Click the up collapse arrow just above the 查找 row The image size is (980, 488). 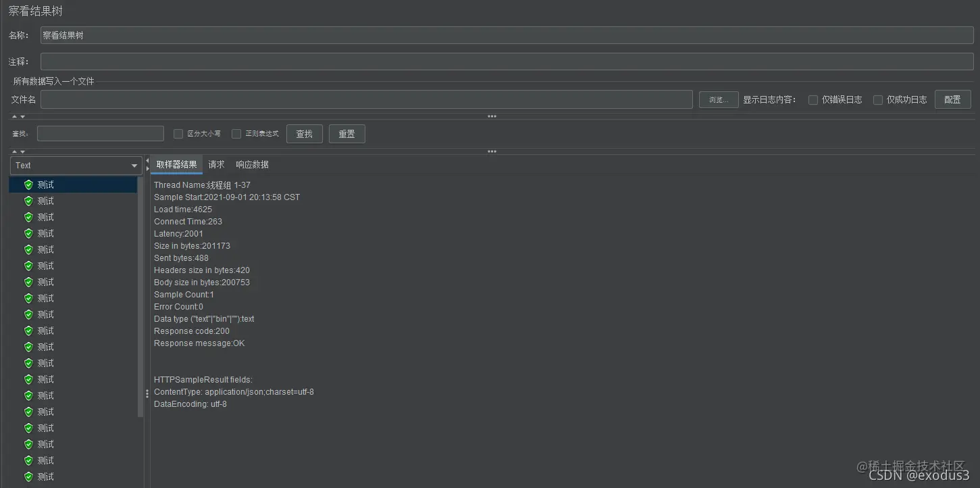click(x=15, y=117)
